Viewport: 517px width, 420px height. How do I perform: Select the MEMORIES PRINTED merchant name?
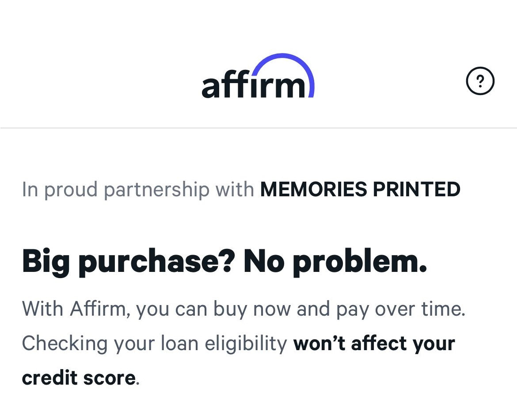tap(360, 190)
